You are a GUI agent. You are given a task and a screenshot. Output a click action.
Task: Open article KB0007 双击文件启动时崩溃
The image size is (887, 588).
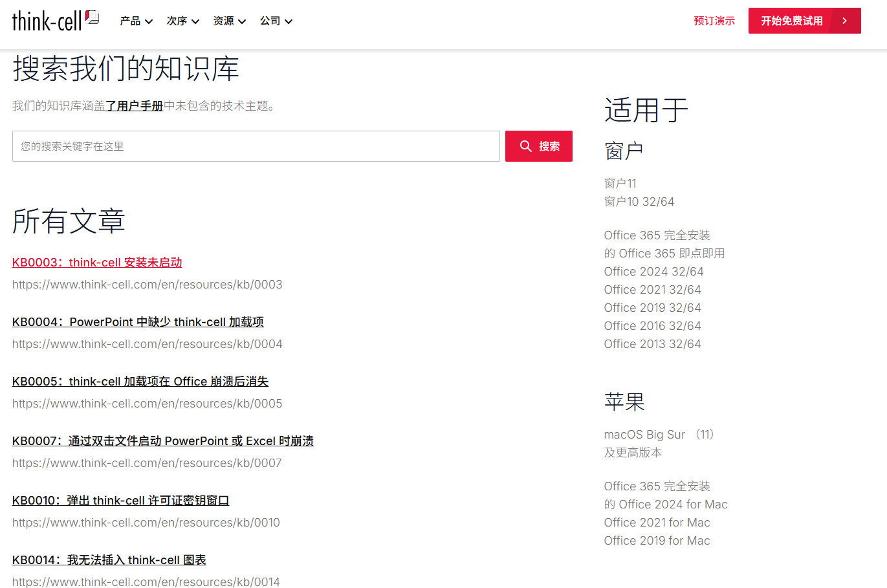tap(163, 441)
